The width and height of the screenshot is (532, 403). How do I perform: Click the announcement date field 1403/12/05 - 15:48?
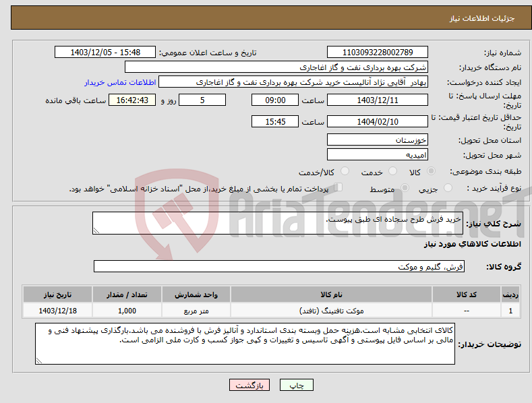(x=105, y=53)
